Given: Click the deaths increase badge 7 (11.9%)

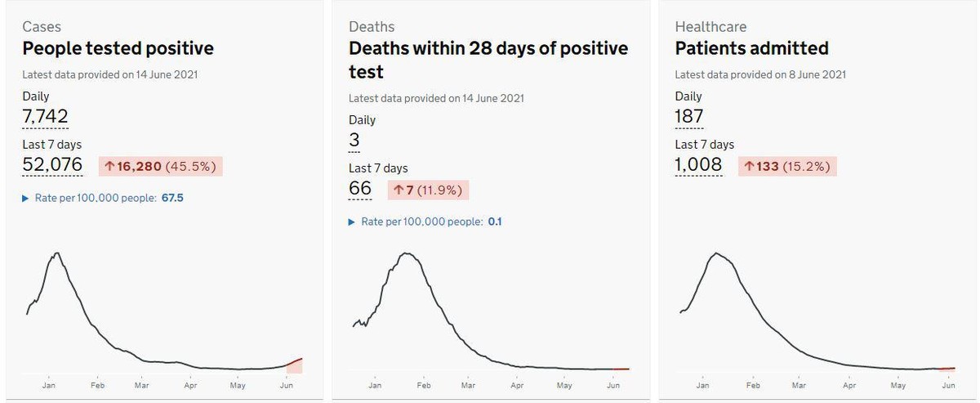Looking at the screenshot, I should coord(428,190).
